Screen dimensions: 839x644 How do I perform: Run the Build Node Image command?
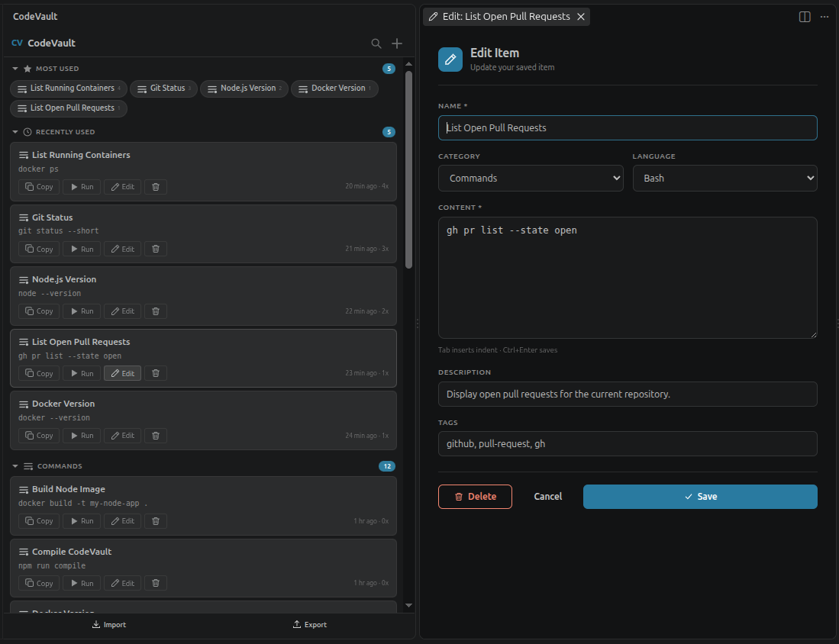pos(82,521)
